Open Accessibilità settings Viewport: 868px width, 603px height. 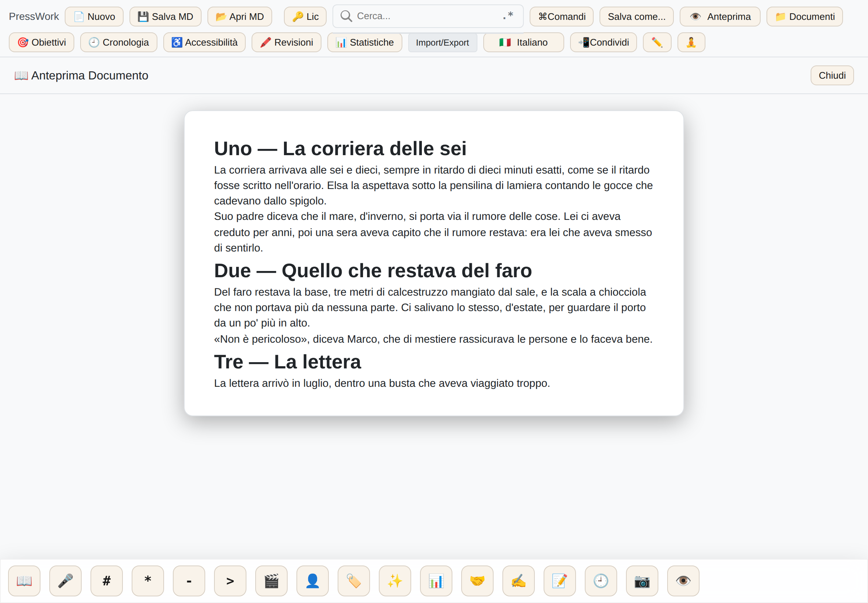[204, 42]
